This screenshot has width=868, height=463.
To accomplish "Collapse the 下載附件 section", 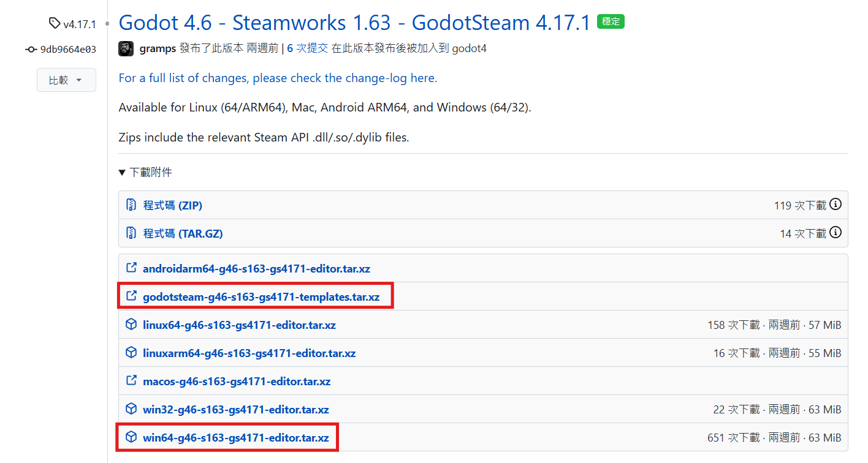I will pos(145,173).
